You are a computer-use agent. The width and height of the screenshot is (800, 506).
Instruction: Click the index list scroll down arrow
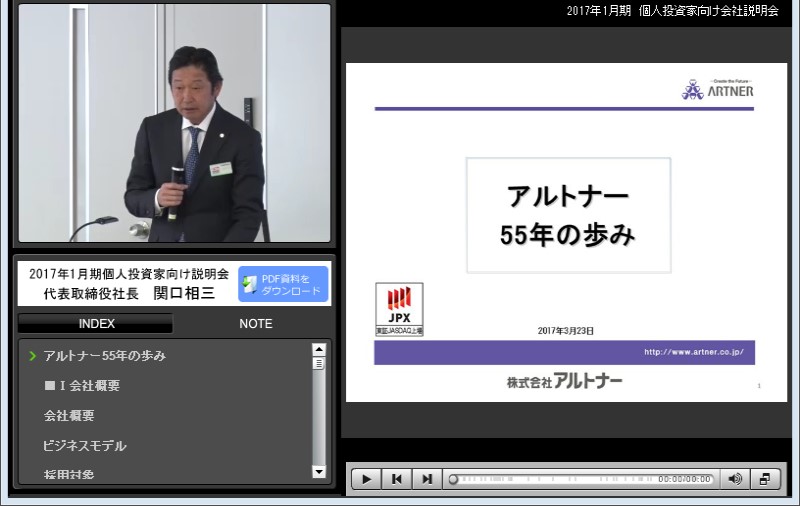point(319,472)
